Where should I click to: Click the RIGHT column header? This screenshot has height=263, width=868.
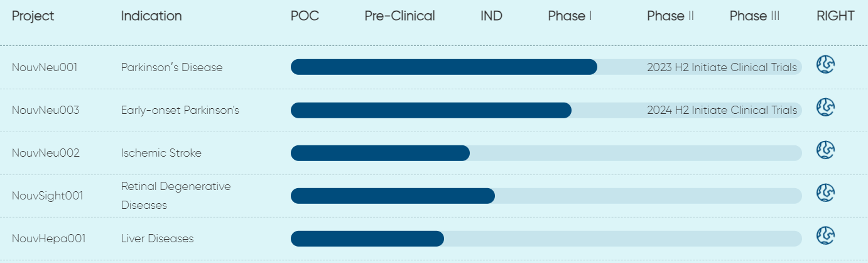[x=835, y=16]
